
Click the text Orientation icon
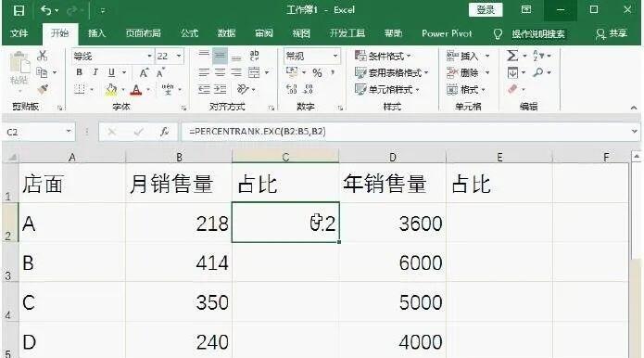(x=243, y=89)
